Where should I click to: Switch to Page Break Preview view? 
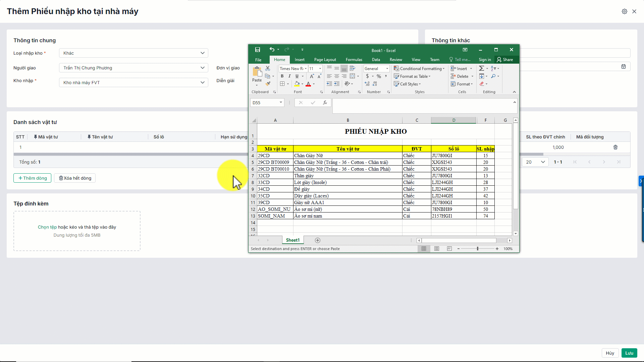tap(449, 249)
